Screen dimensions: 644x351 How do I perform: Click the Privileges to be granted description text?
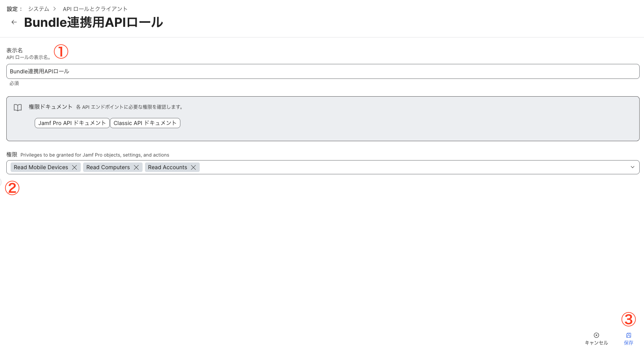pos(95,155)
